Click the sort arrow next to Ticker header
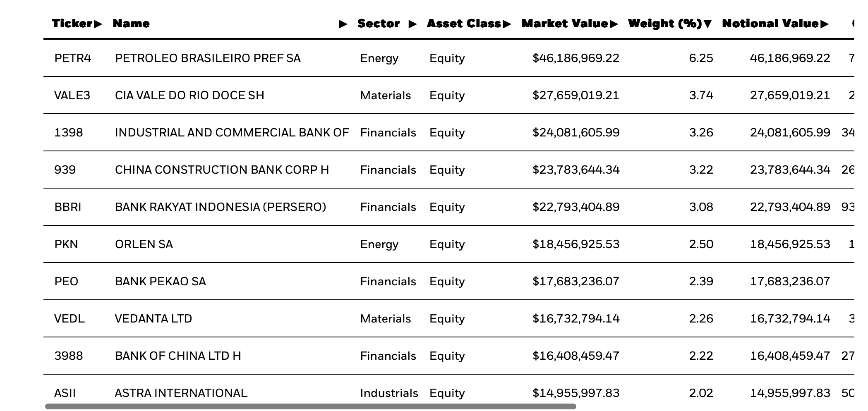The image size is (868, 411). click(98, 24)
